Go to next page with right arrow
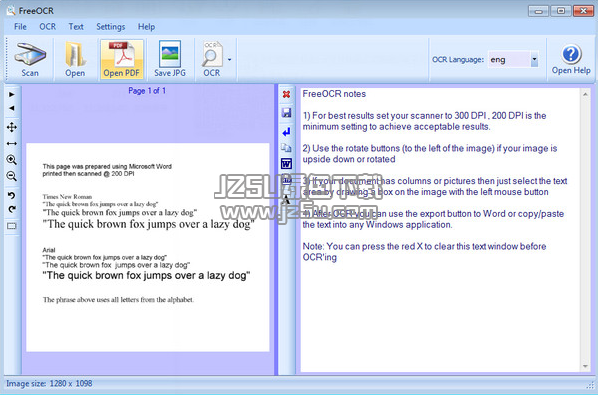 tap(12, 94)
